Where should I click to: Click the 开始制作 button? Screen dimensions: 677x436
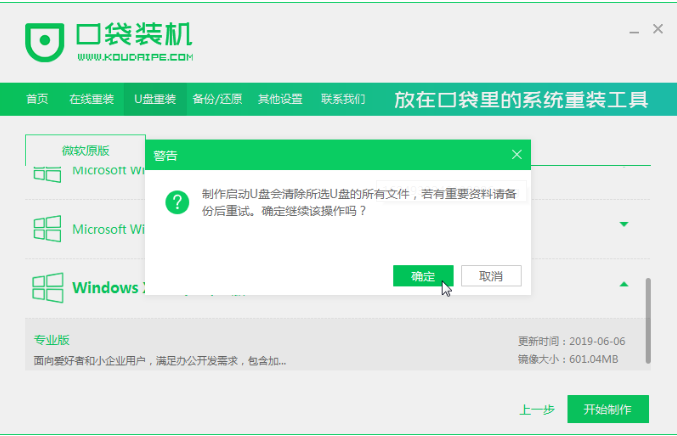pyautogui.click(x=607, y=410)
